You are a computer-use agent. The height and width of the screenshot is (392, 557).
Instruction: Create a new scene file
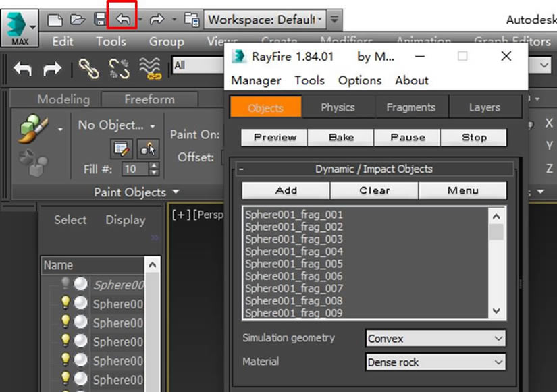click(x=55, y=19)
